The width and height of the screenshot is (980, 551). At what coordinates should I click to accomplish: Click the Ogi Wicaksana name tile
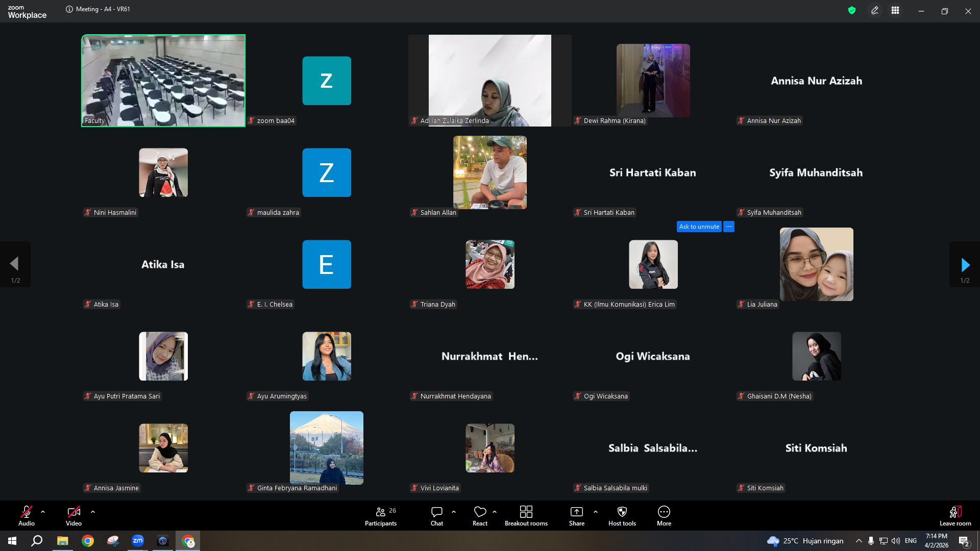(653, 356)
